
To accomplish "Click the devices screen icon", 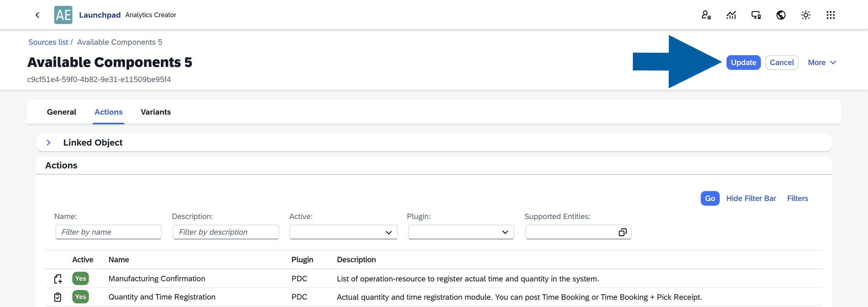I will click(x=756, y=15).
